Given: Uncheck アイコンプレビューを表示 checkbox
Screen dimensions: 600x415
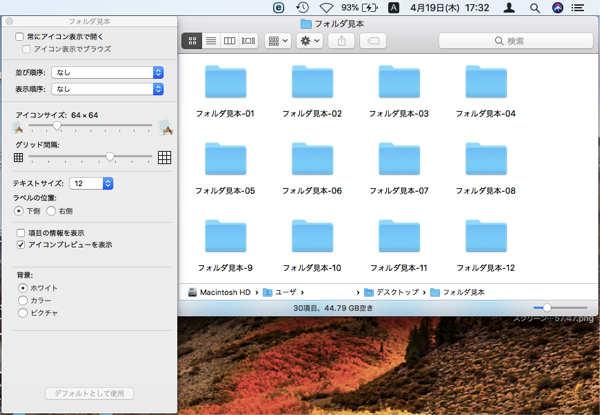Looking at the screenshot, I should click(21, 245).
